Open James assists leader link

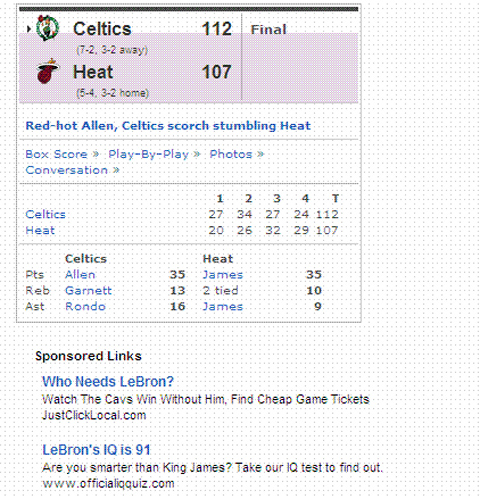coord(223,306)
